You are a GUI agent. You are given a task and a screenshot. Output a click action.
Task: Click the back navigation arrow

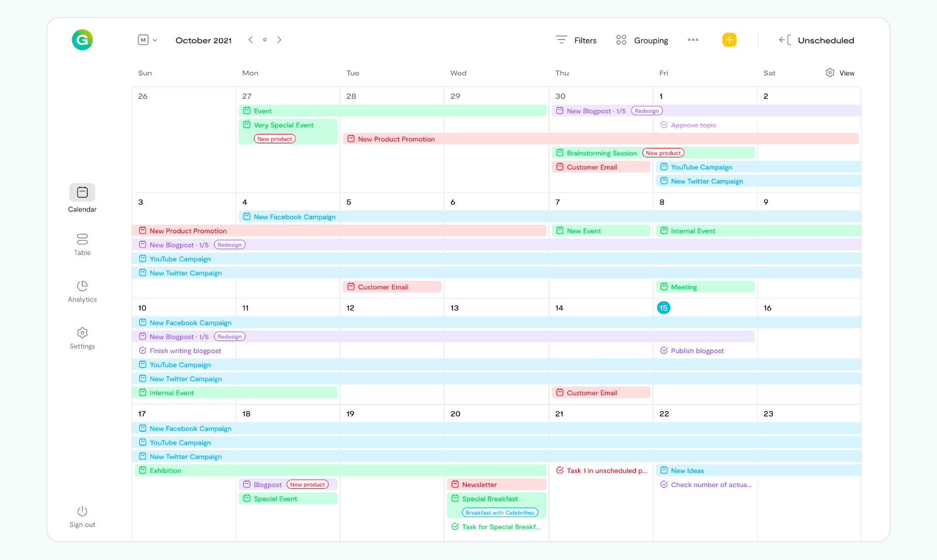[251, 40]
